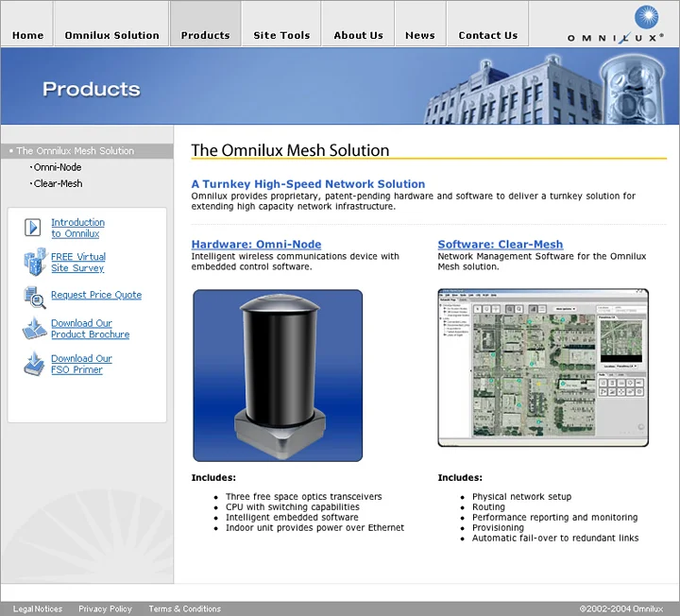Open Privacy Policy in the footer

coord(106,608)
